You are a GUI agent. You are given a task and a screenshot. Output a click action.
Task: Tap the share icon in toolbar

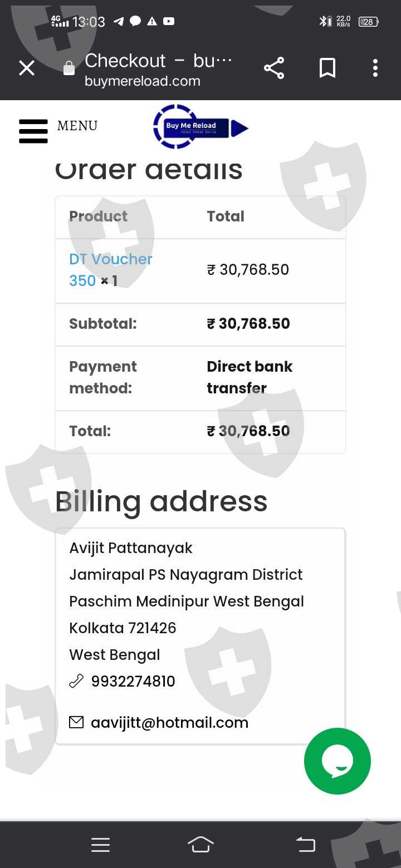point(274,68)
